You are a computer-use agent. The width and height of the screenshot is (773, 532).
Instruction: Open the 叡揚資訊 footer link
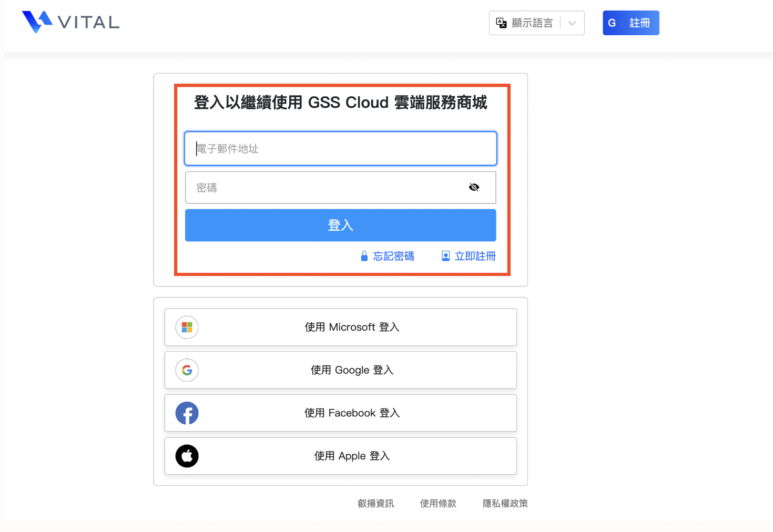(375, 504)
